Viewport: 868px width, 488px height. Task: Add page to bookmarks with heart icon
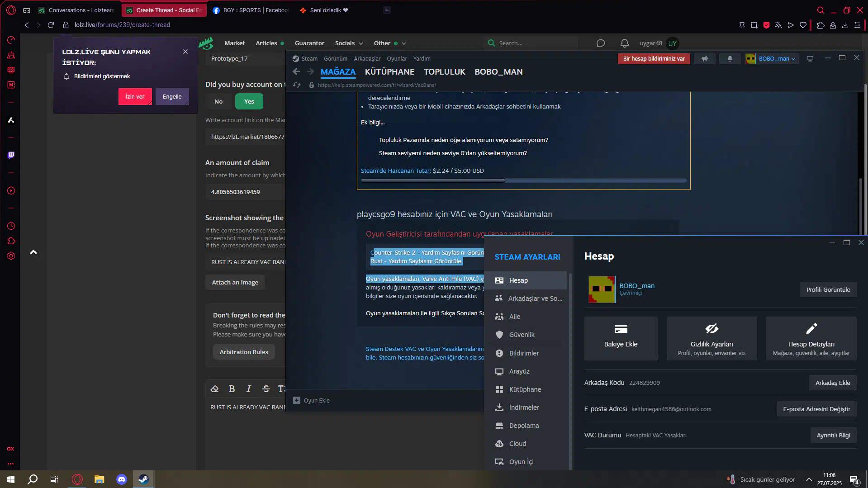803,25
